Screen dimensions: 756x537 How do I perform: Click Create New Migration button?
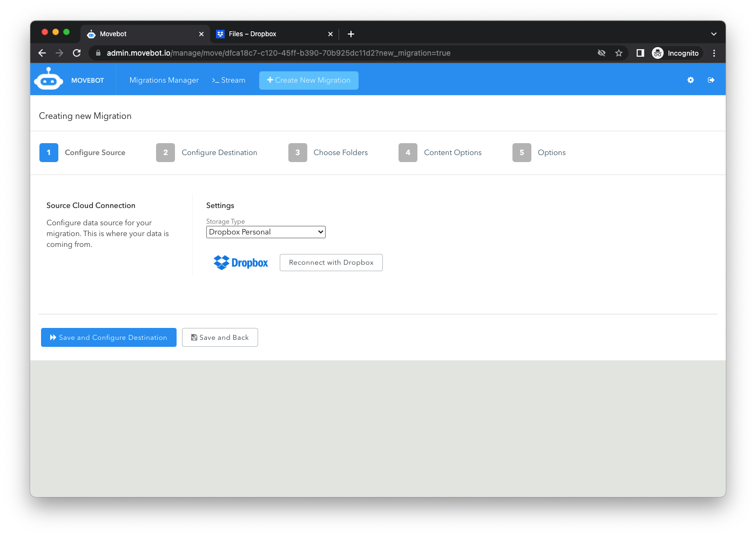[309, 80]
